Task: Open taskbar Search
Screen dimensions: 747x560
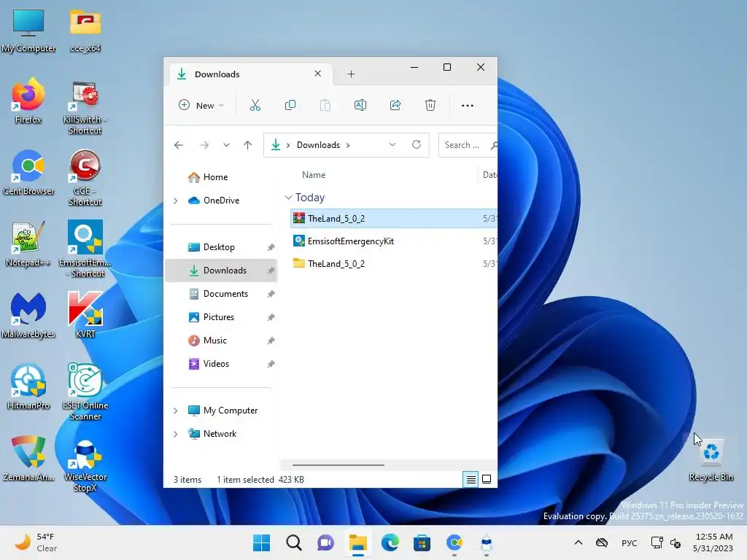Action: [x=293, y=542]
